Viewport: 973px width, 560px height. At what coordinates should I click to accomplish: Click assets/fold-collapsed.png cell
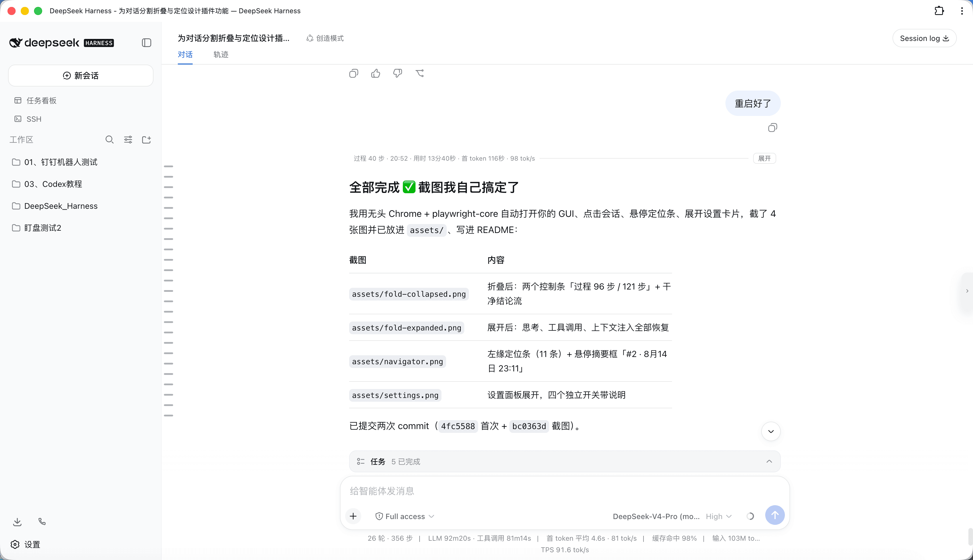point(409,294)
